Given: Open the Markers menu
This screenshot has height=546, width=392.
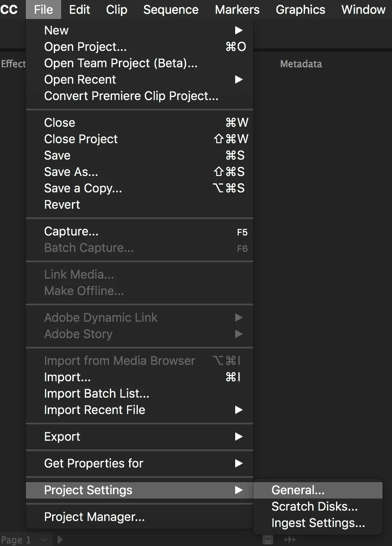Looking at the screenshot, I should 237,9.
